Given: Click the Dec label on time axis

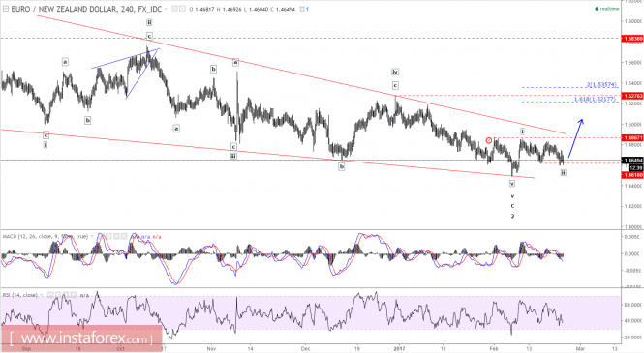Looking at the screenshot, I should point(305,349).
